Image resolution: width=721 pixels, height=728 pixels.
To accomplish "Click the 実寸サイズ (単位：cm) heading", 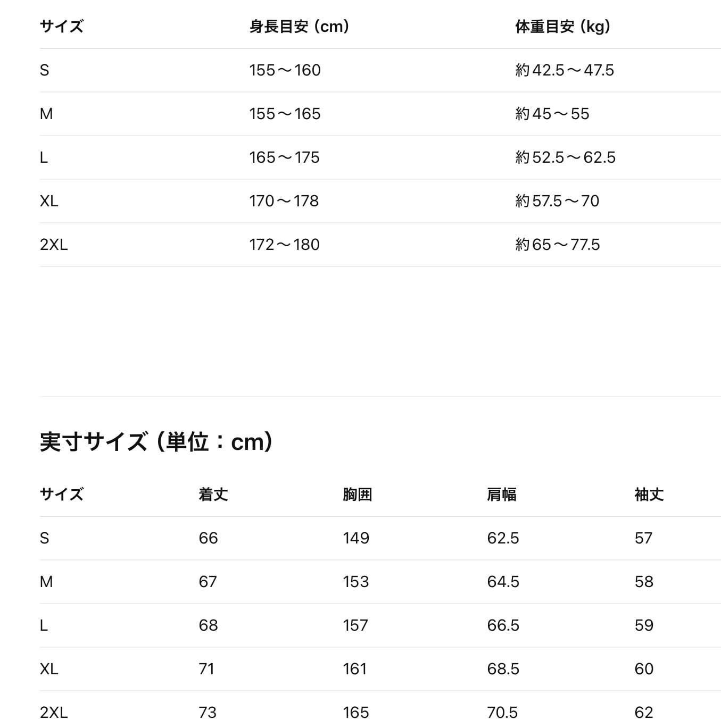I will click(x=156, y=442).
